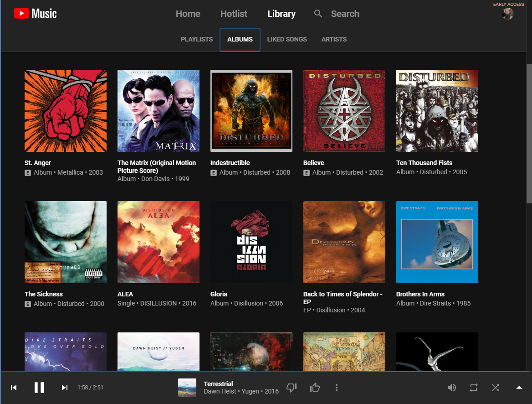Go to the Home tab
This screenshot has width=532, height=404.
pos(188,14)
